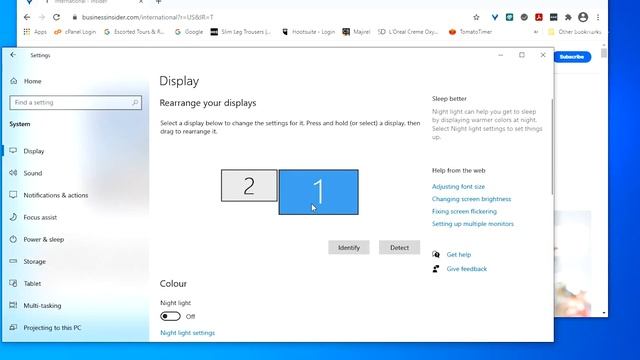Open Changing screen brightness help link
Image resolution: width=640 pixels, height=360 pixels.
(471, 199)
